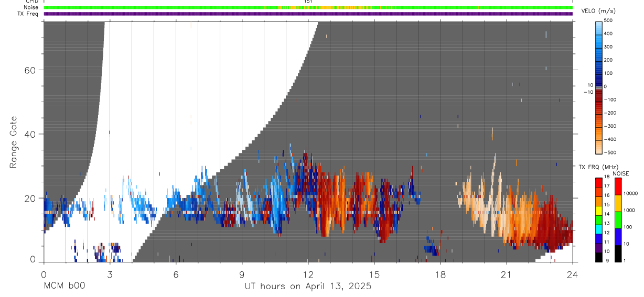Image resolution: width=644 pixels, height=297 pixels.
Task: Click the 9 label on the TX FRQ scale
Action: (607, 260)
